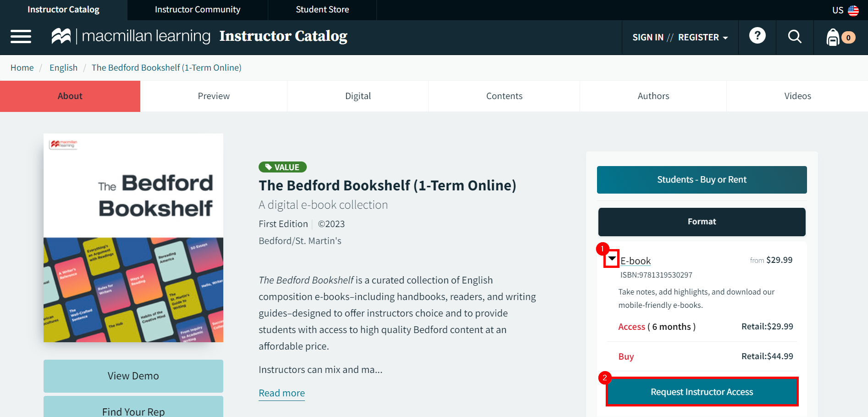Viewport: 868px width, 417px height.
Task: Show the Videos tab
Action: coord(797,96)
